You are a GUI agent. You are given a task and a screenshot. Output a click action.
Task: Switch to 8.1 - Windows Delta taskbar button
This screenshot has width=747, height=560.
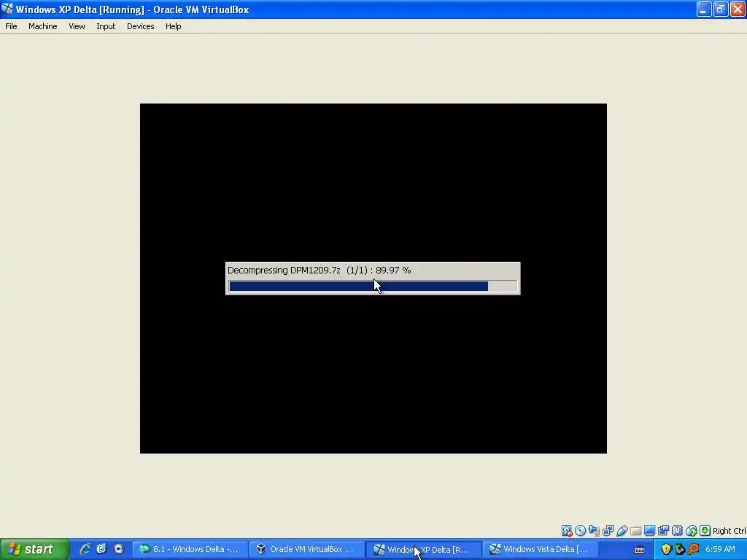click(x=190, y=549)
